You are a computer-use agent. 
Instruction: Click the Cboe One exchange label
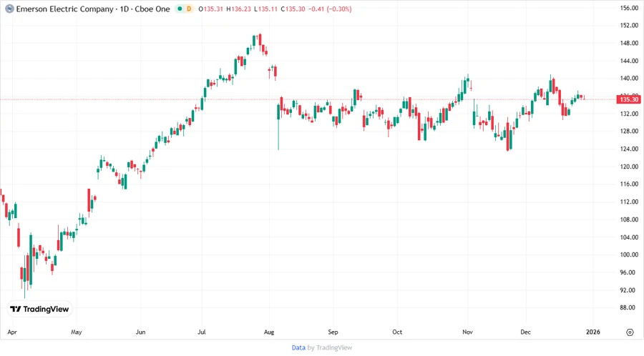[x=152, y=9]
